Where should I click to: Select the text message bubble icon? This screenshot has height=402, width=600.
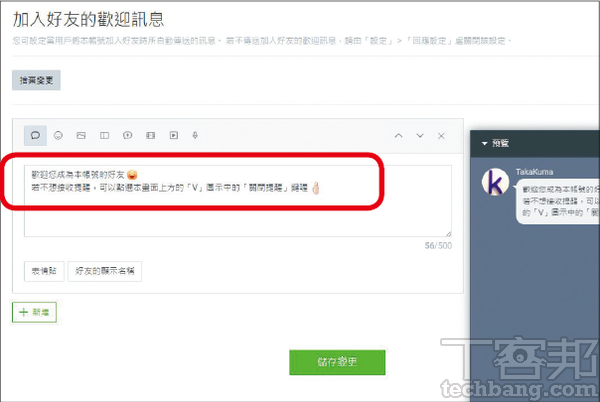(35, 135)
